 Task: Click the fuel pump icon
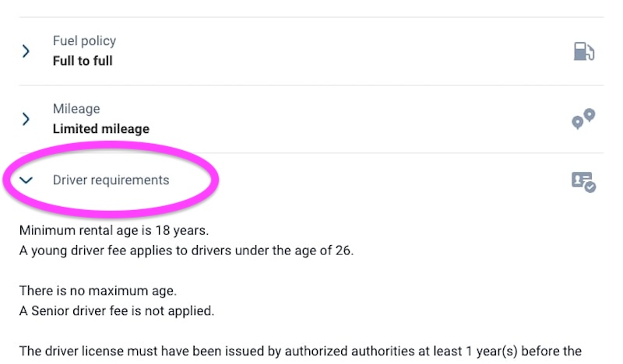583,51
